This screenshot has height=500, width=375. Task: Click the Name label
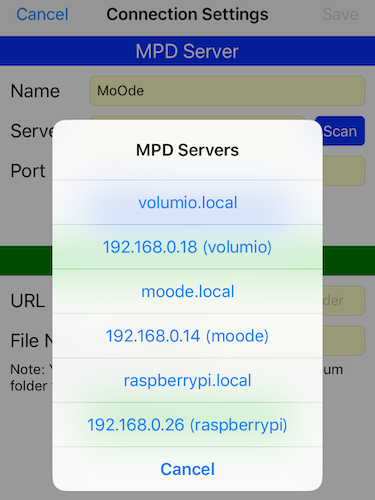(35, 91)
